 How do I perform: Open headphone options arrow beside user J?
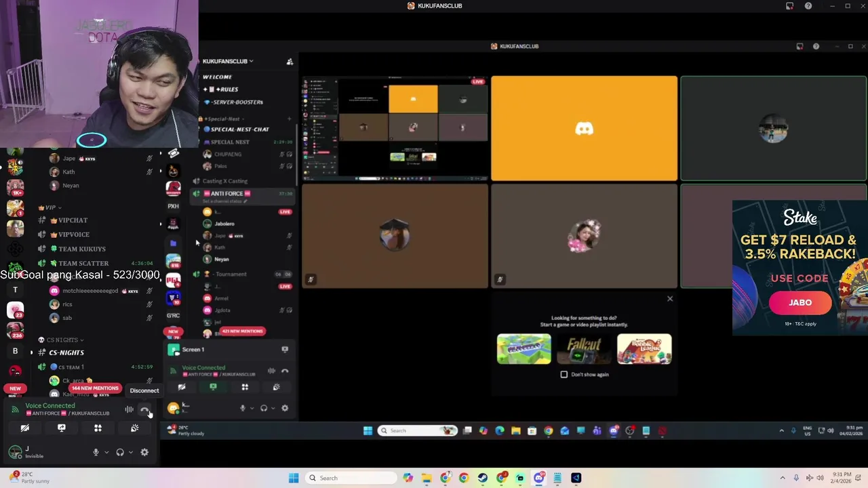point(131,452)
